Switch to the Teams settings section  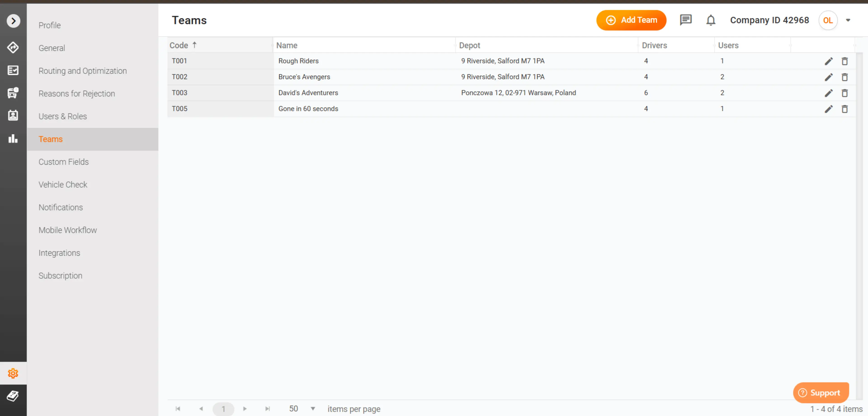point(51,139)
